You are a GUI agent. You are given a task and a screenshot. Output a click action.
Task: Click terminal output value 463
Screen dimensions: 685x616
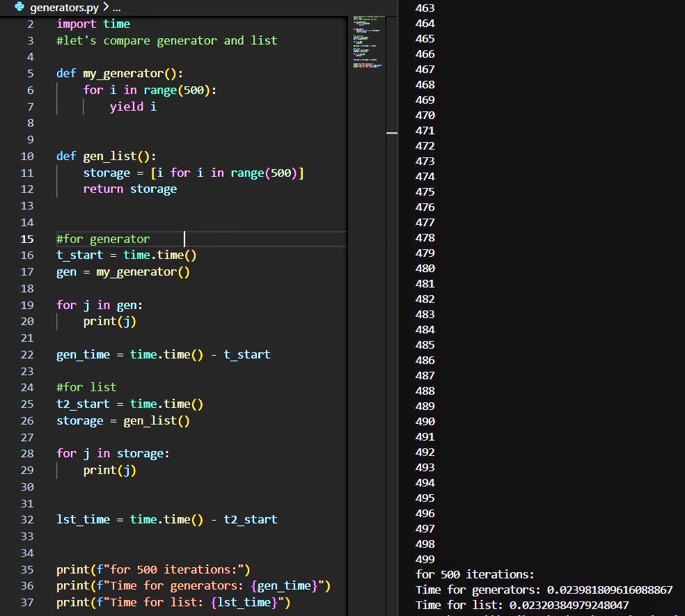pos(425,8)
